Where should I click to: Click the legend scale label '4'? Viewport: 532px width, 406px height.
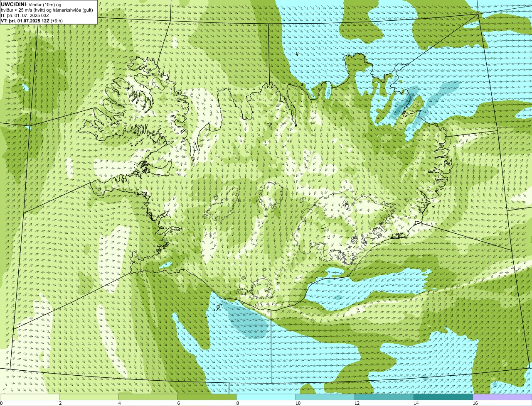tap(120, 403)
